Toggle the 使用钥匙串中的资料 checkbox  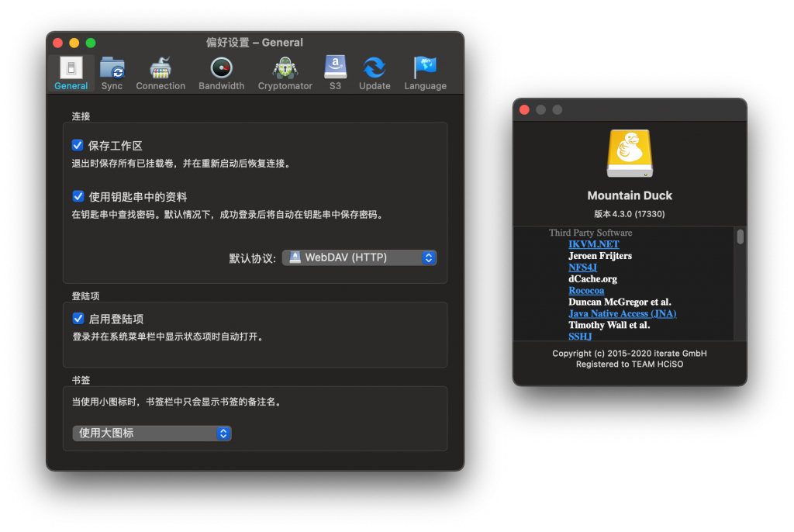coord(78,196)
